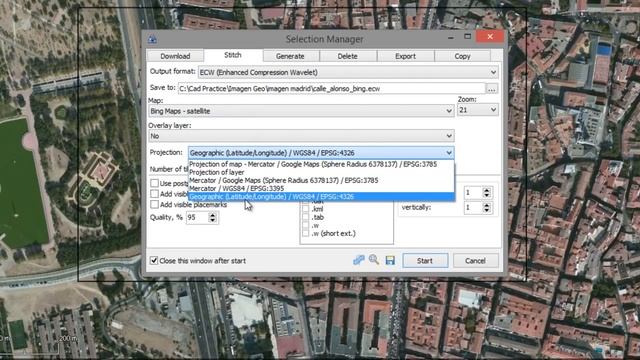Open the Generate tab
The height and width of the screenshot is (360, 640).
(x=290, y=56)
